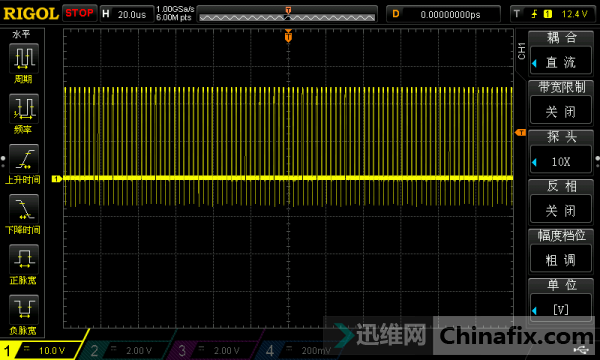Open the Probe (探头) 10X ratio option
Image resolution: width=600 pixels, height=360 pixels.
point(561,161)
